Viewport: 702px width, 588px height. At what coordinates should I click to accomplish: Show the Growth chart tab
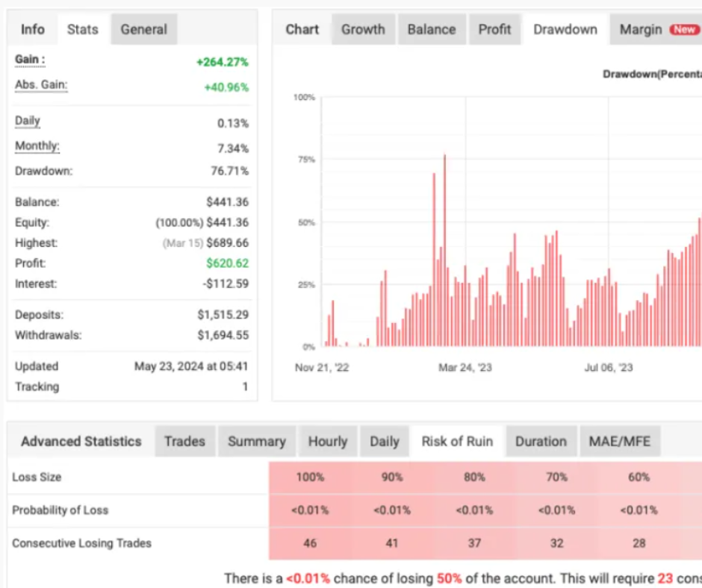tap(363, 29)
